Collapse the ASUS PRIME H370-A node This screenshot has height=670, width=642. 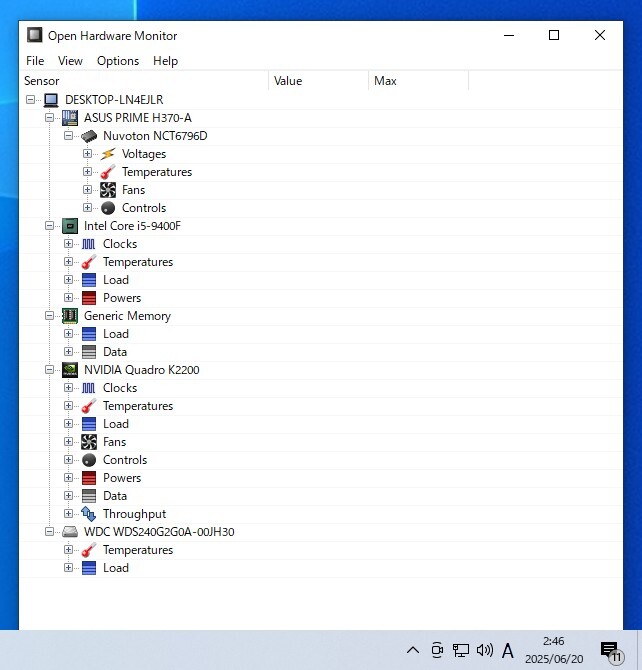point(50,118)
